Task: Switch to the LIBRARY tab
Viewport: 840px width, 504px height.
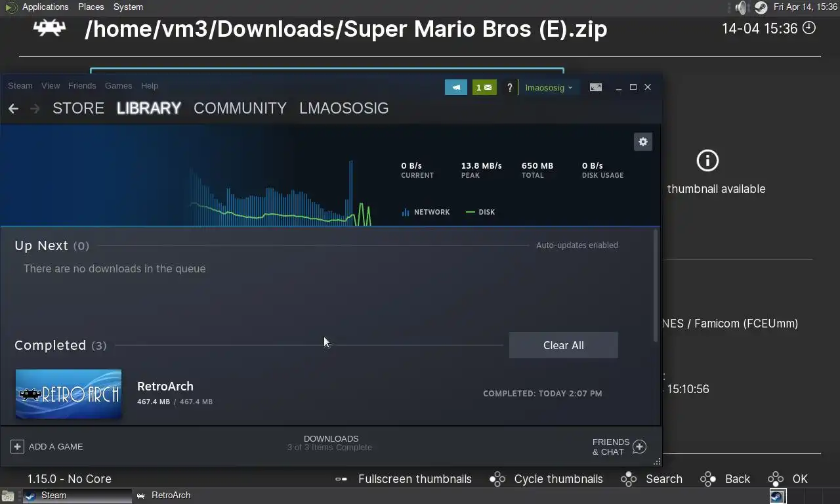Action: tap(149, 108)
